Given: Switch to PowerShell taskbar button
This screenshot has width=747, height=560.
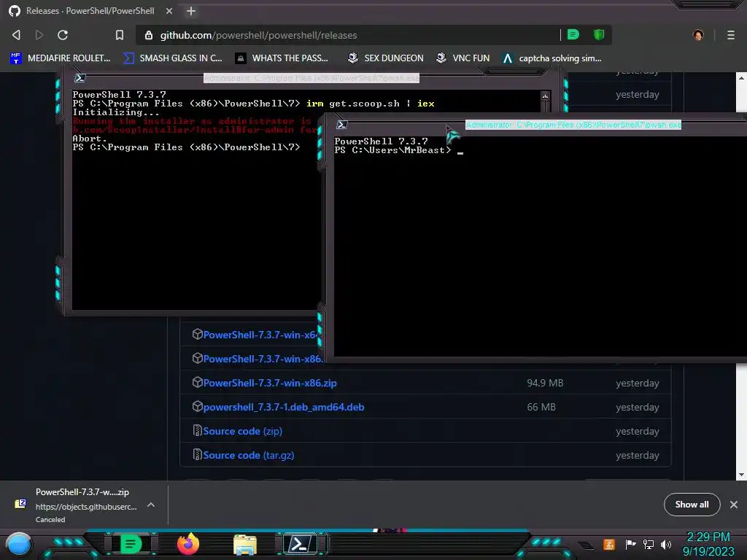Looking at the screenshot, I should pos(300,544).
